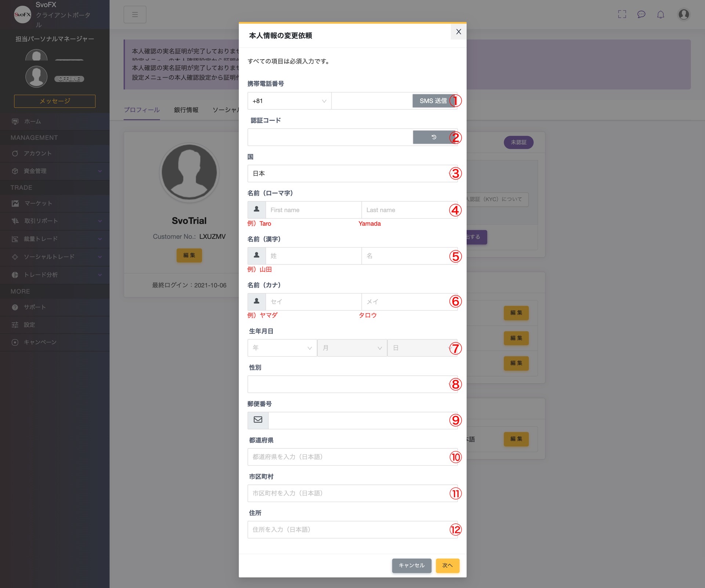Image resolution: width=705 pixels, height=588 pixels.
Task: Open ホーム in the sidebar
Action: [x=55, y=122]
